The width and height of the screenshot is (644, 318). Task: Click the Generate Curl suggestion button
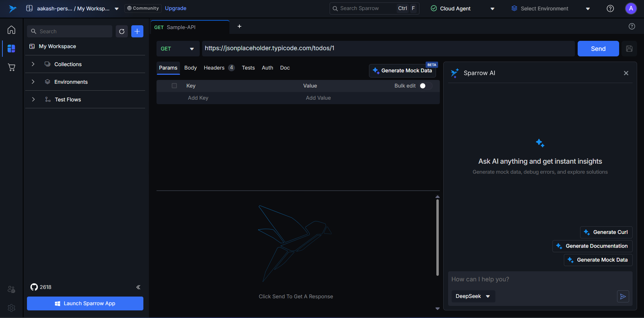606,232
